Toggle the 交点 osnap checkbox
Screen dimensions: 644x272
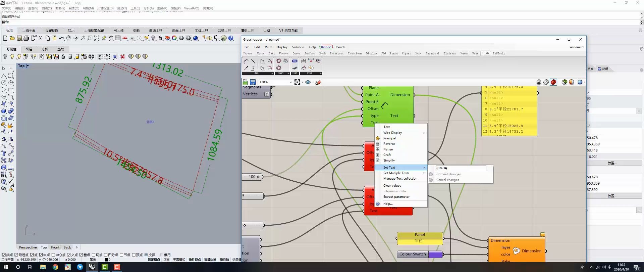[x=69, y=255]
